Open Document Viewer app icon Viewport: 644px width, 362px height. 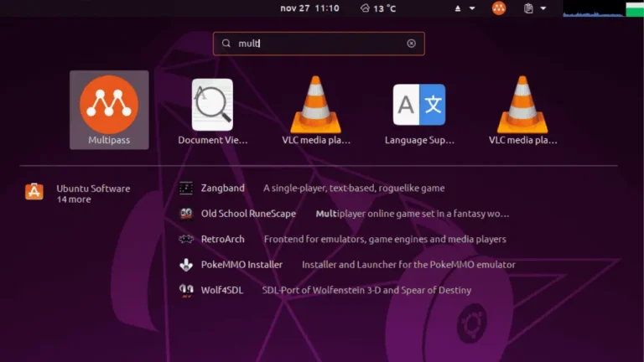pyautogui.click(x=212, y=105)
